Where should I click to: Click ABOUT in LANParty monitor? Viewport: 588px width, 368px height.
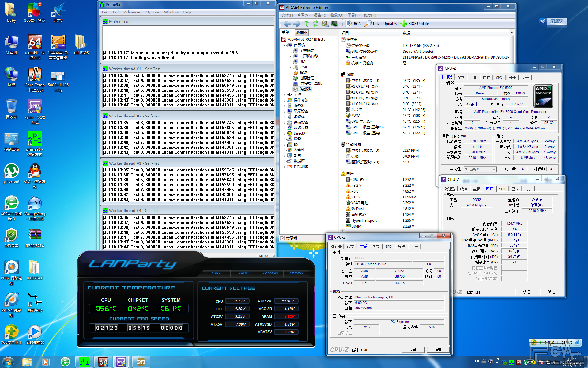pyautogui.click(x=297, y=273)
